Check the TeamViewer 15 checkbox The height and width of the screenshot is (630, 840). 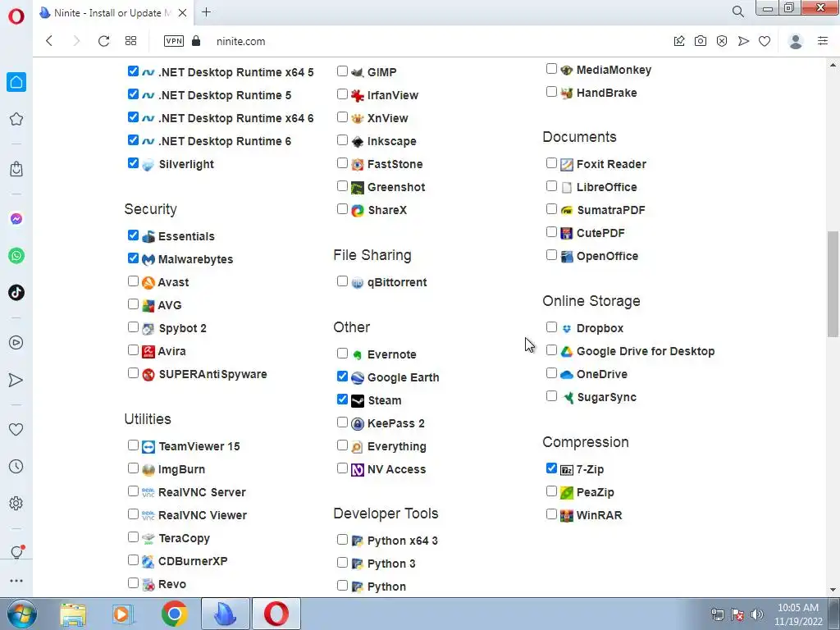pyautogui.click(x=134, y=445)
